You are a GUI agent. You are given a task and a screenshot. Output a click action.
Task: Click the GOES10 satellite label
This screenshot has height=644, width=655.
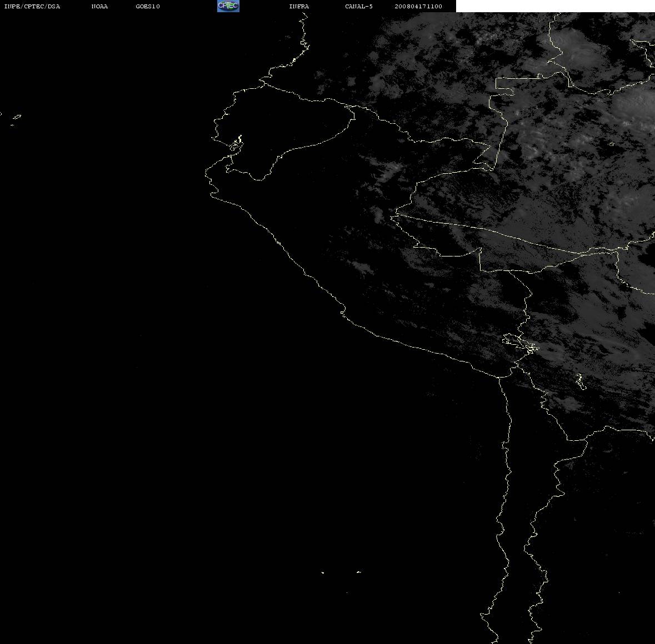click(148, 6)
